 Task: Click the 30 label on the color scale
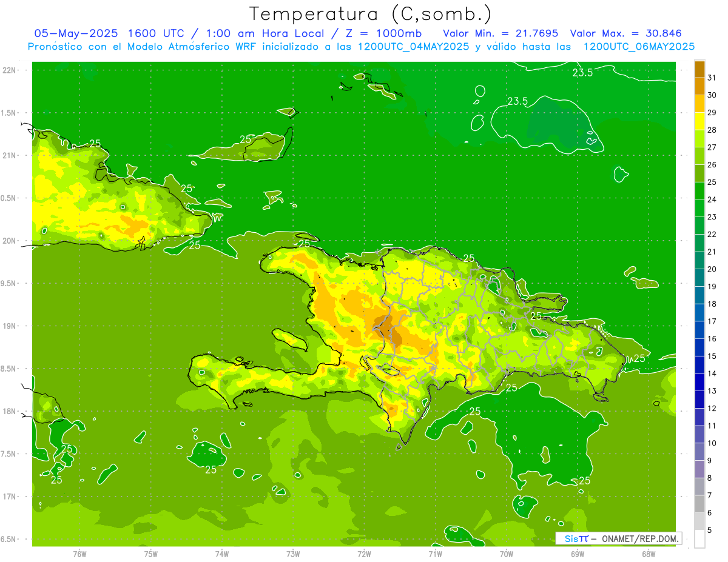tap(712, 95)
